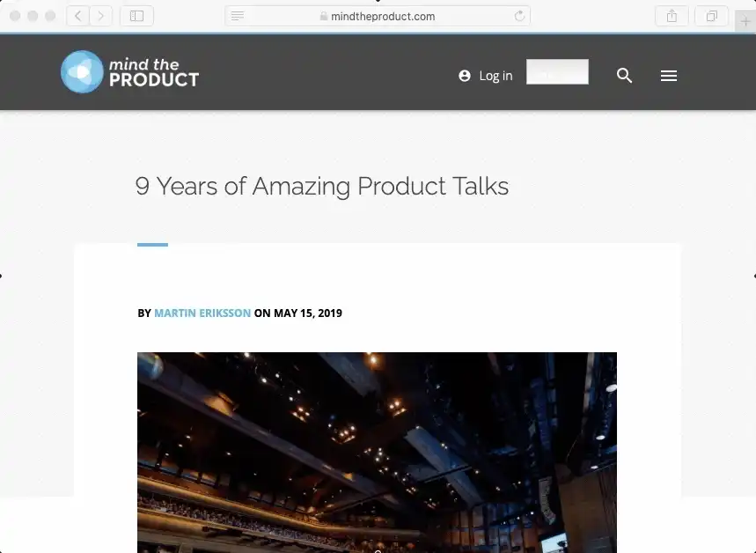Toggle the Safari sidebar button
The image size is (756, 553).
pyautogui.click(x=137, y=17)
